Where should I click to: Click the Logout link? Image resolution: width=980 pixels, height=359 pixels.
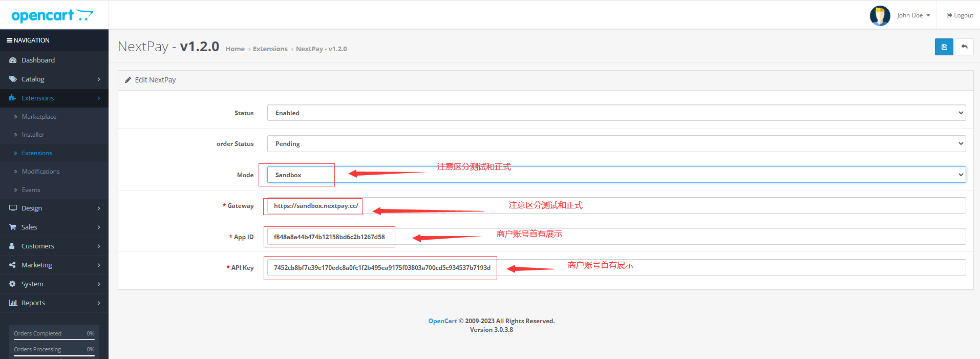[x=960, y=15]
